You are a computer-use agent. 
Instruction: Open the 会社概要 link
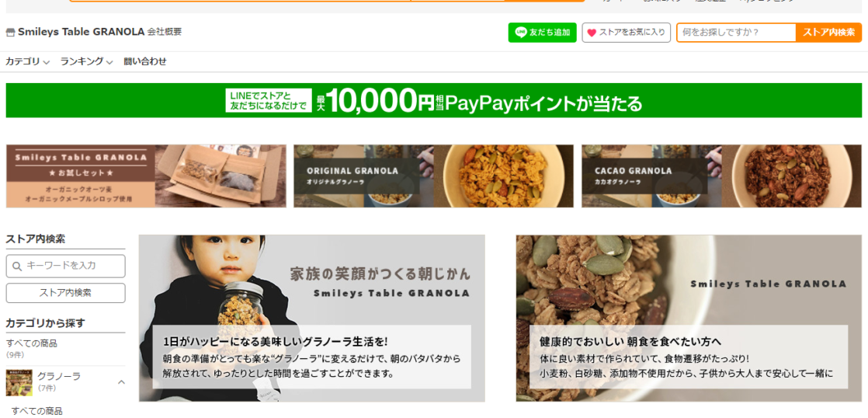(x=165, y=32)
